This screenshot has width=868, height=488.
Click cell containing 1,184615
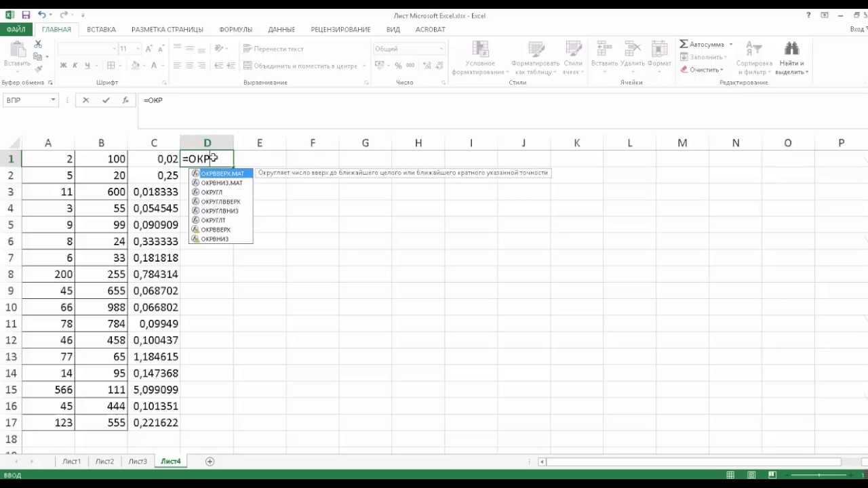pos(154,357)
